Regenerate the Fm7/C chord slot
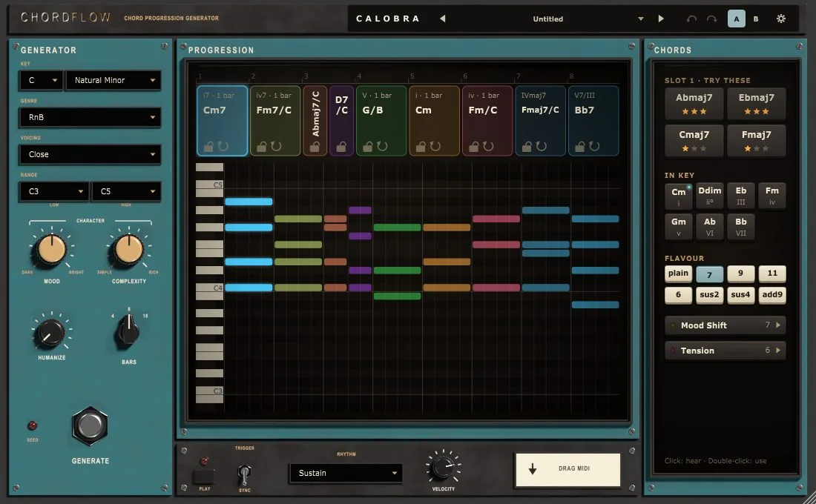 277,147
